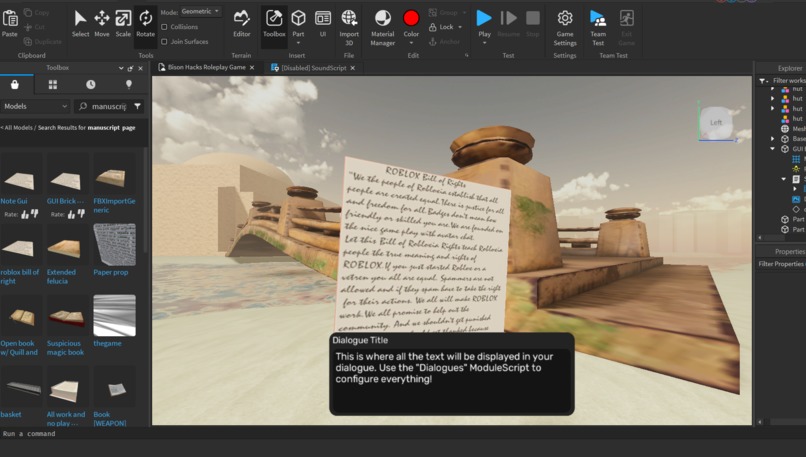The height and width of the screenshot is (457, 806).
Task: Activate the Scale tool
Action: (x=123, y=24)
